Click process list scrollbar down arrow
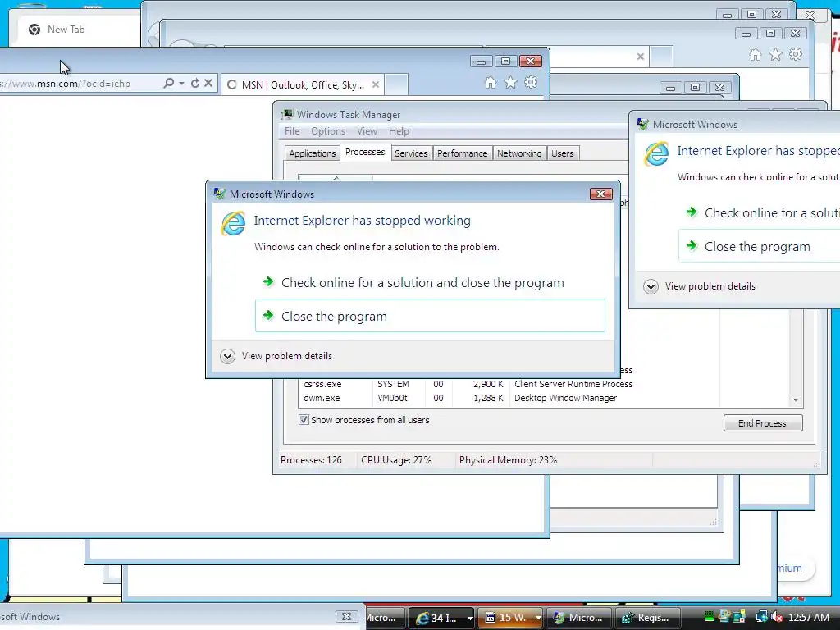 point(796,400)
